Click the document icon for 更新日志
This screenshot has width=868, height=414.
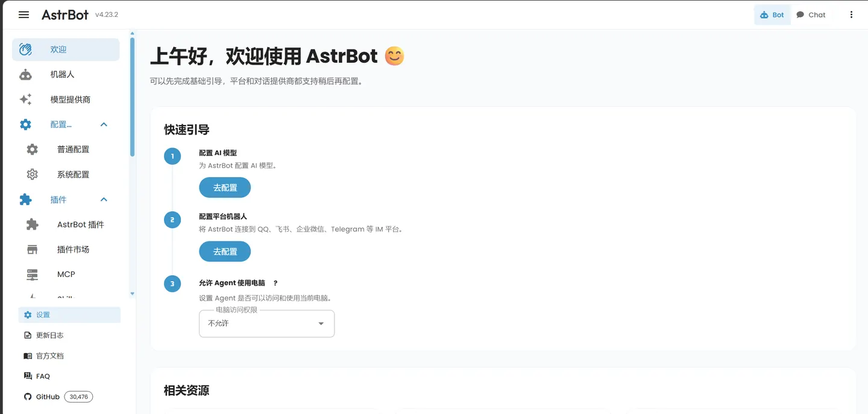point(28,336)
